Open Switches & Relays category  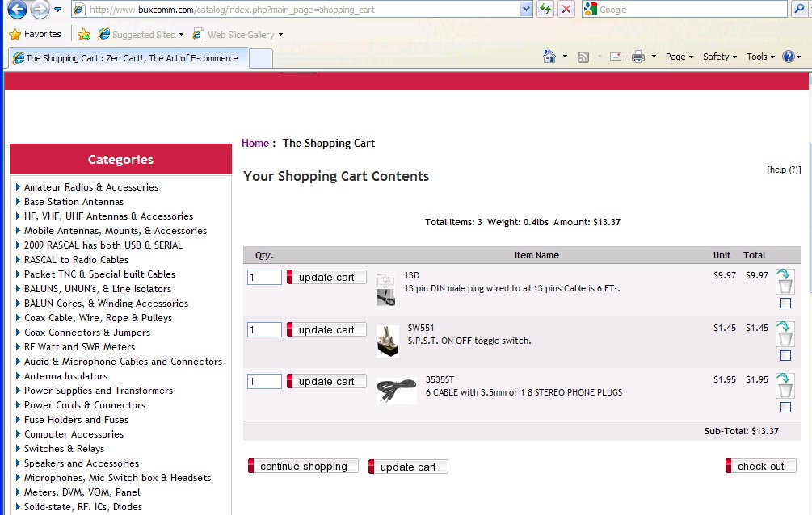point(64,448)
